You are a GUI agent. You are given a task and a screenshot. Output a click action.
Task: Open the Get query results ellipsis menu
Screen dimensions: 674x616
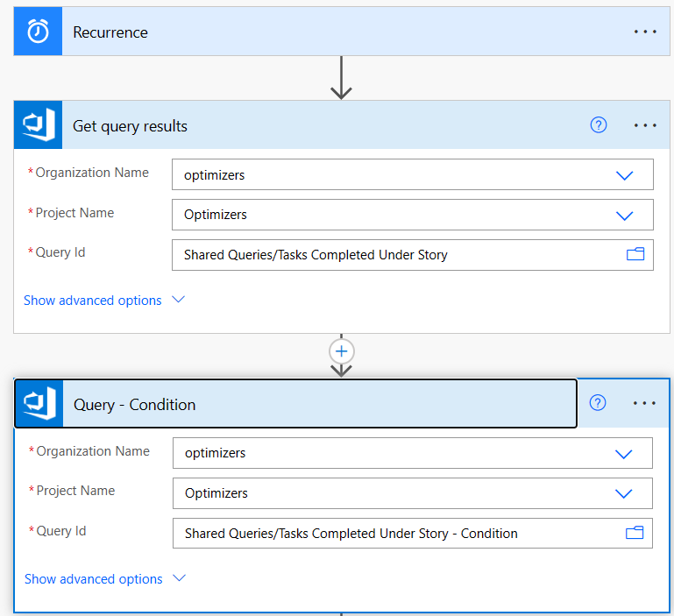(645, 125)
